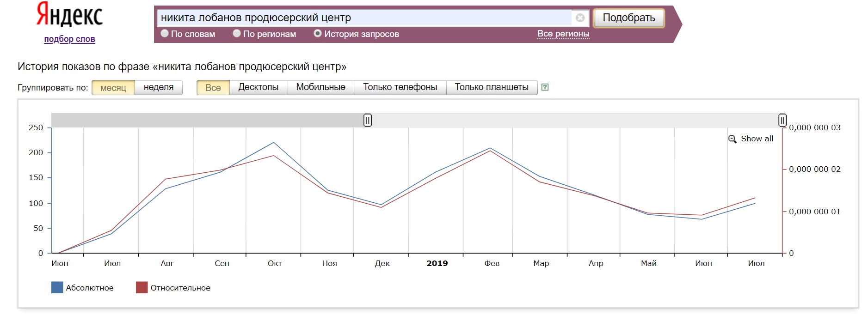The width and height of the screenshot is (868, 321).
Task: Select the По словам radio button
Action: pos(165,34)
